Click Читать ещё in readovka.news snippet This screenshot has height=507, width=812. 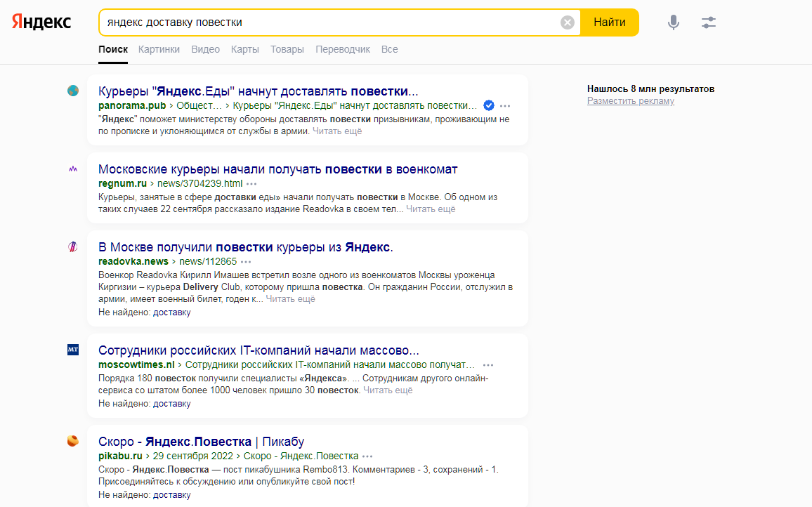tap(291, 299)
